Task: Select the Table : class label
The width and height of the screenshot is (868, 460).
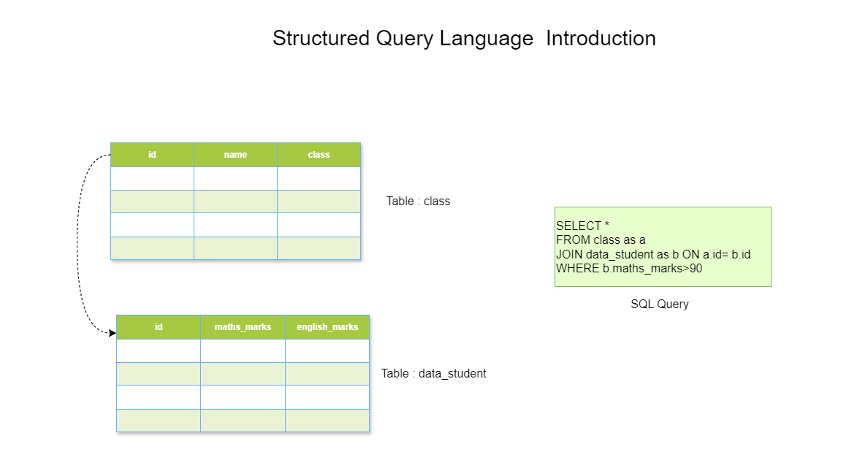Action: coord(418,201)
